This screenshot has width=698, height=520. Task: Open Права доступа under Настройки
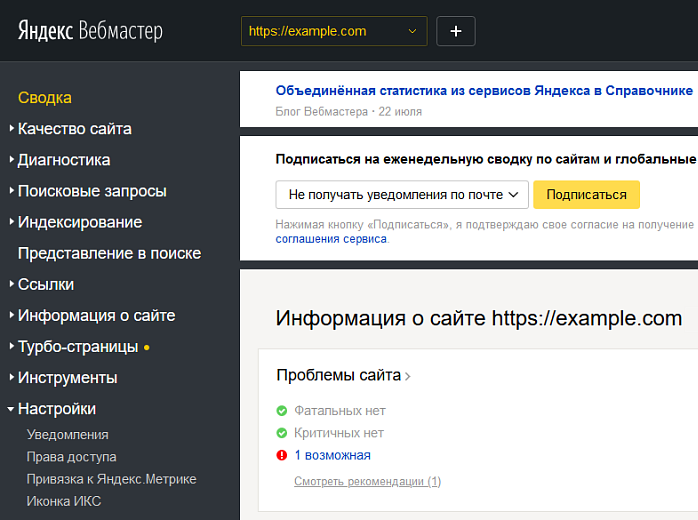(72, 457)
